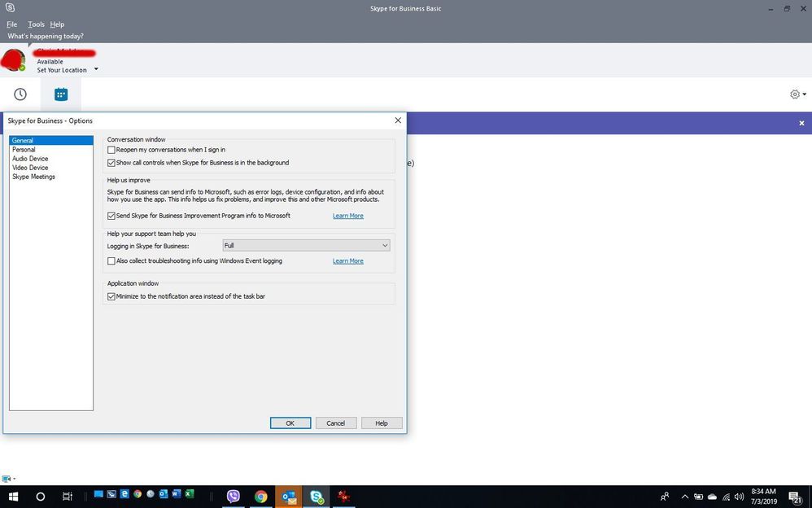Screen dimensions: 812x508
Task: Toggle Minimize to notification area checkbox
Action: (111, 296)
